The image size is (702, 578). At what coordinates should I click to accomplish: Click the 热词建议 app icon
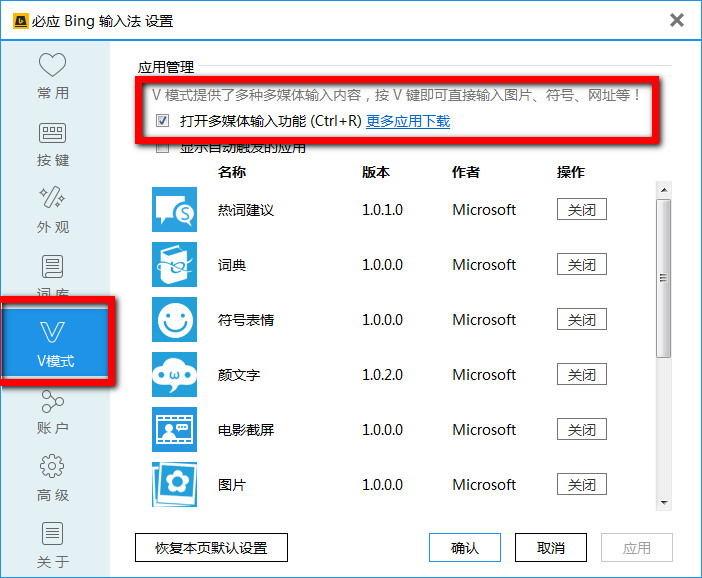[174, 210]
